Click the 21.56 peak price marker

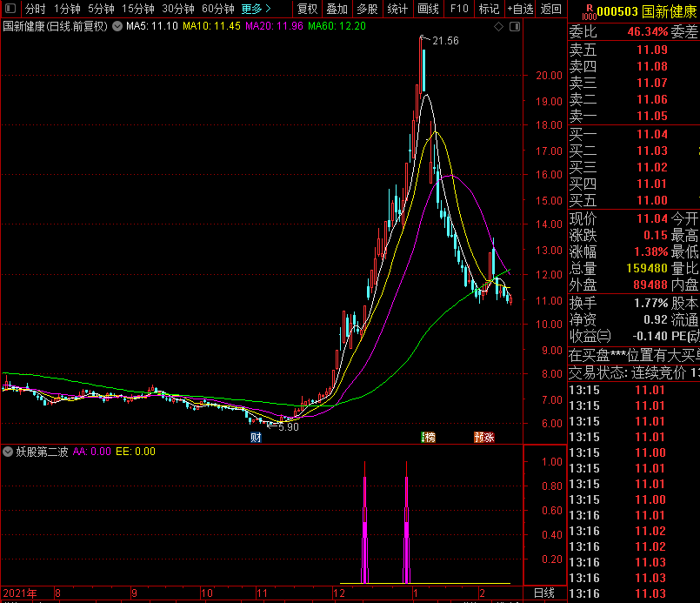[444, 41]
